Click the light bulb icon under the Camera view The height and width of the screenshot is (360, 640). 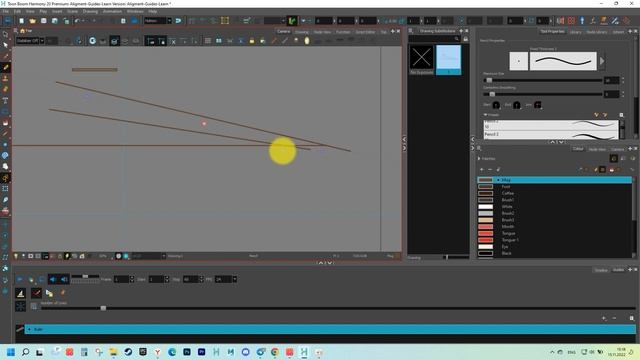16,256
